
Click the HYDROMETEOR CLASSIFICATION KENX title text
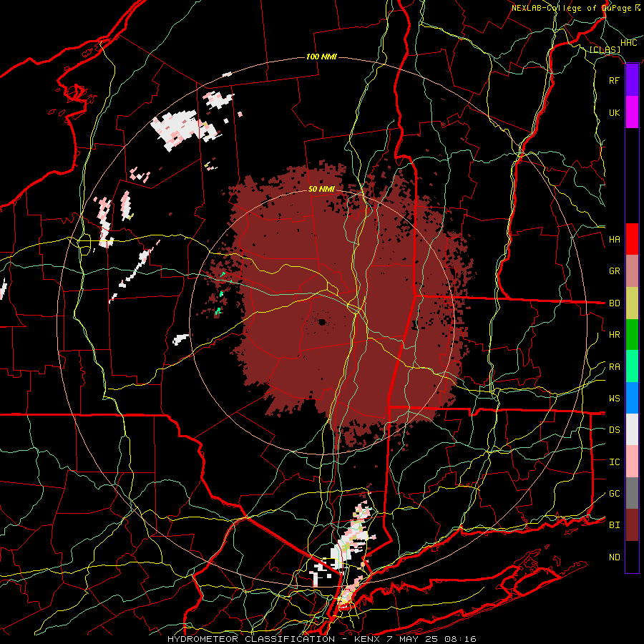point(321,639)
